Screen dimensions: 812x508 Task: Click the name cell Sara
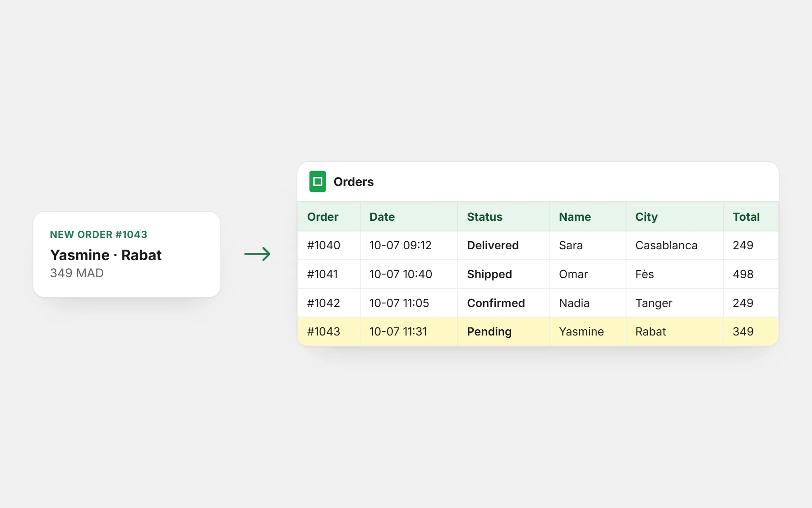click(x=588, y=245)
